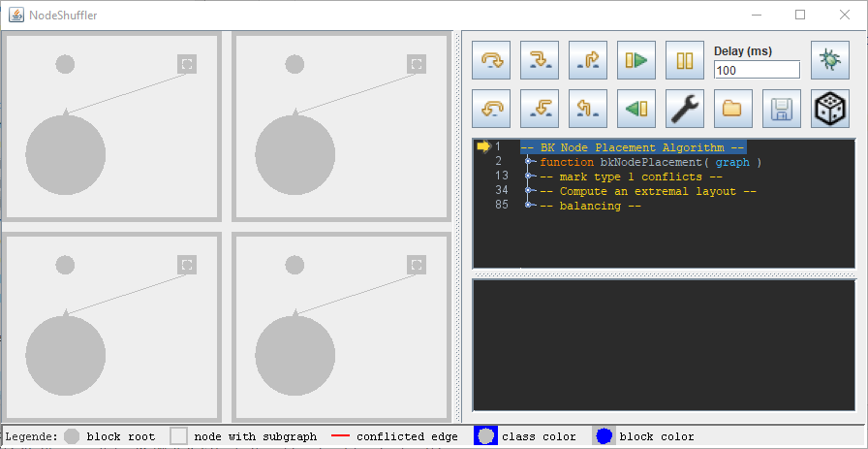
Task: Click the Delay (ms) input field
Action: (x=756, y=70)
